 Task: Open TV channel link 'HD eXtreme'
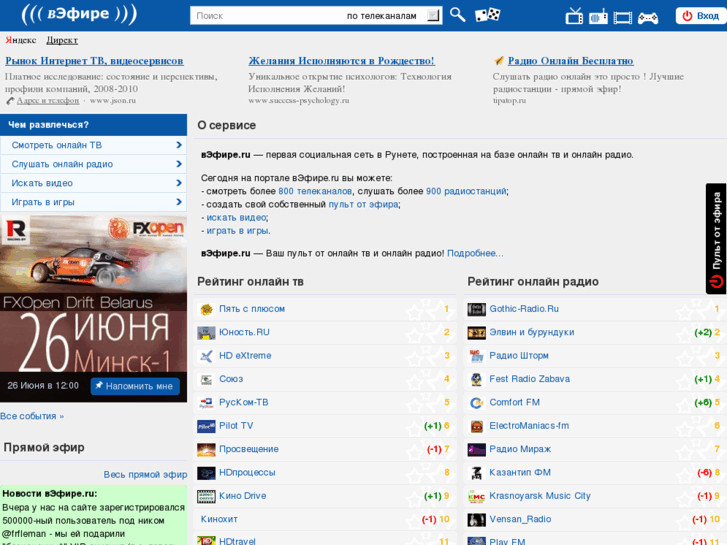click(x=245, y=356)
